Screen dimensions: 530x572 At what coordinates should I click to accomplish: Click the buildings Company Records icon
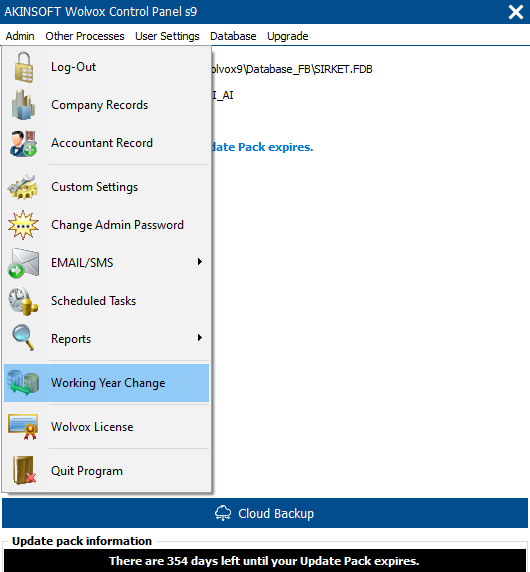23,105
